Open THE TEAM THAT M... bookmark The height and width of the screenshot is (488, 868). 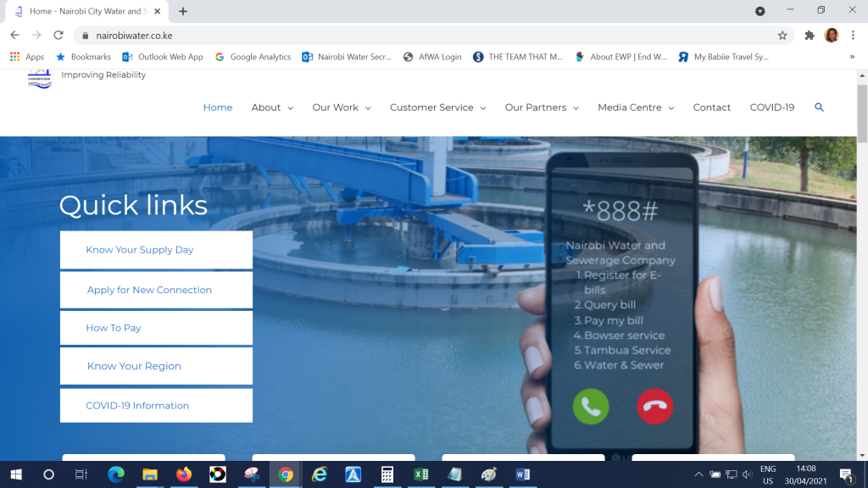click(x=518, y=57)
